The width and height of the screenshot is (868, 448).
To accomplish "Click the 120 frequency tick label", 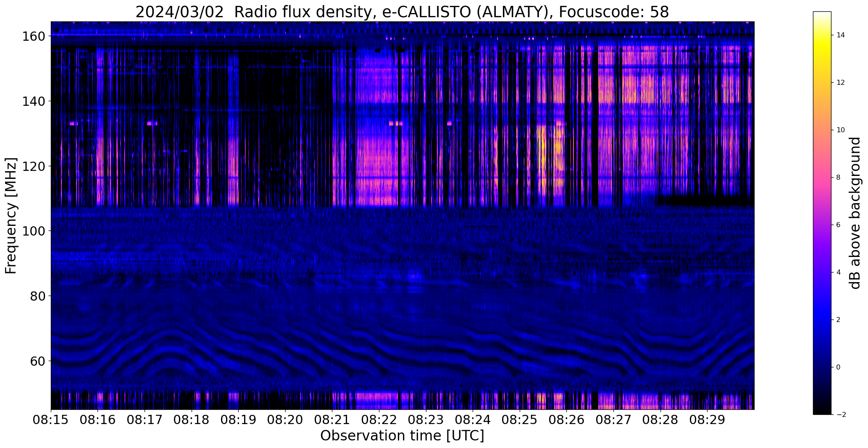I will pos(34,166).
